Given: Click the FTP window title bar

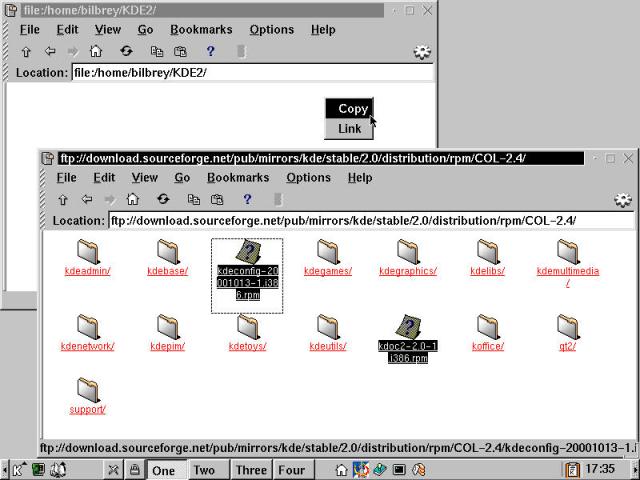Looking at the screenshot, I should pyautogui.click(x=321, y=158).
